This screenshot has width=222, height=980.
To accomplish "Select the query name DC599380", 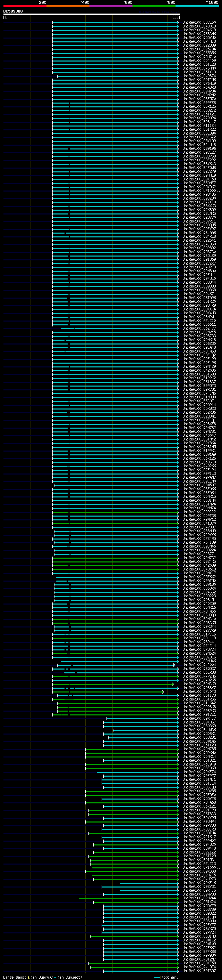I will [x=13, y=11].
